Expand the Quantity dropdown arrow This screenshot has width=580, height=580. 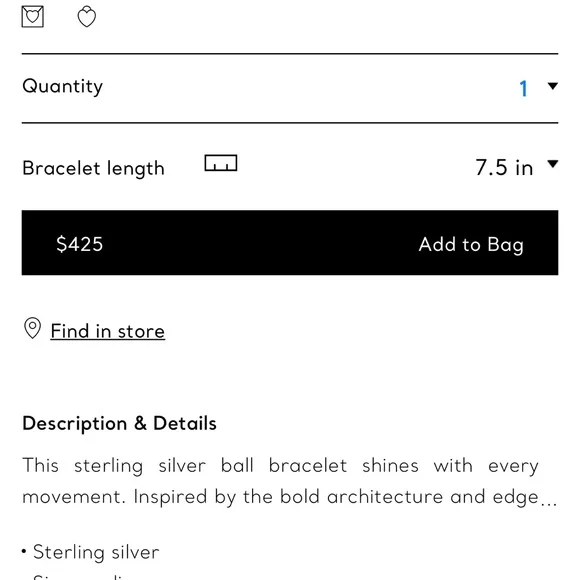[x=553, y=86]
